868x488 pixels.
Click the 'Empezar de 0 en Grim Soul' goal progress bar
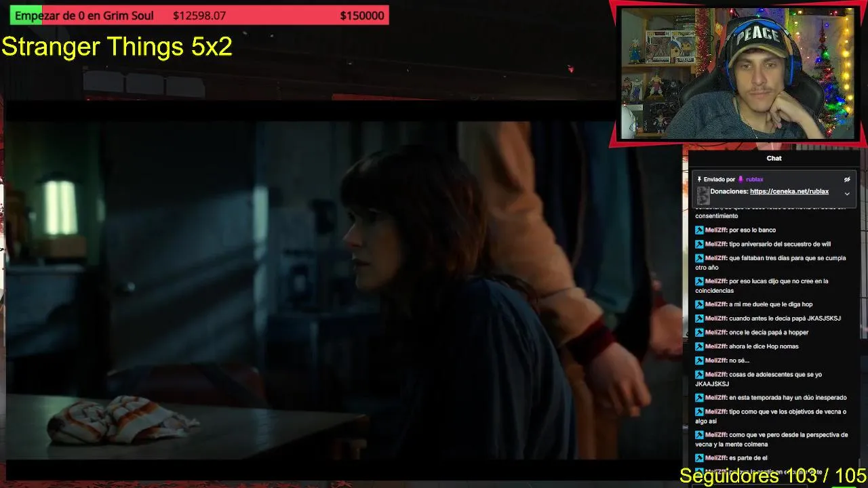pyautogui.click(x=199, y=16)
